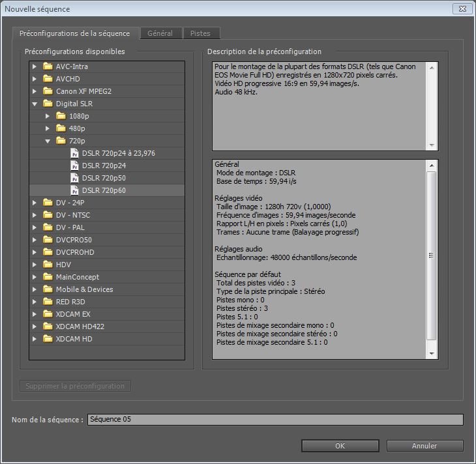The width and height of the screenshot is (476, 464).
Task: Click the settings details scrollbar thumb
Action: click(x=432, y=255)
